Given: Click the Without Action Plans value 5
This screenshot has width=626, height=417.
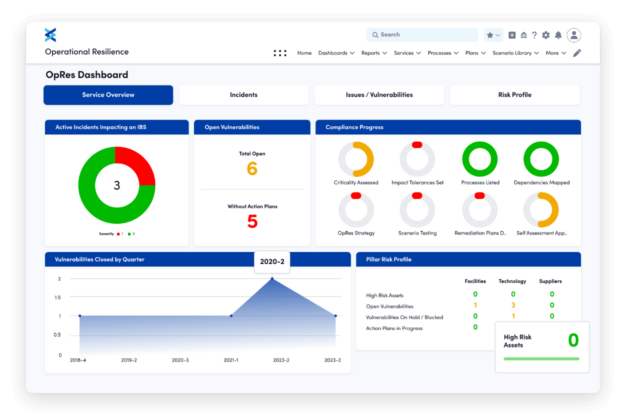Looking at the screenshot, I should [x=252, y=221].
